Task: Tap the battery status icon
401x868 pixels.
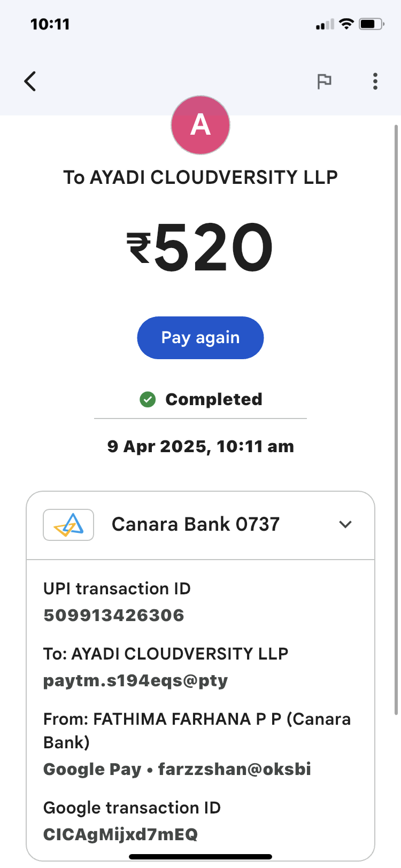Action: [x=371, y=24]
